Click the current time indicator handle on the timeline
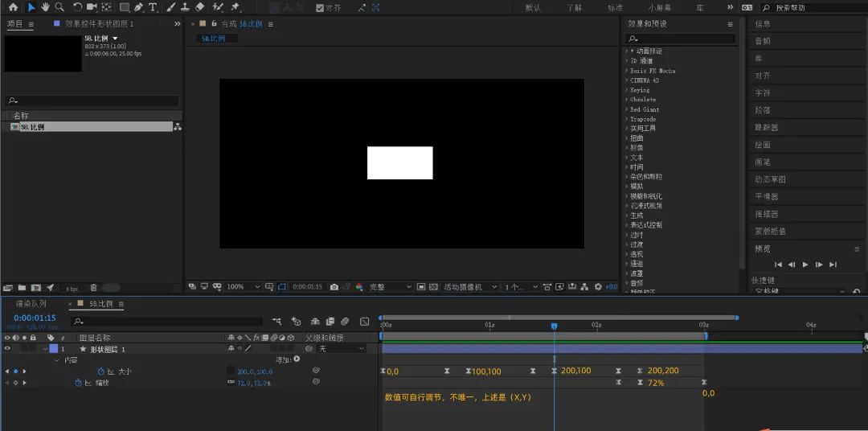The width and height of the screenshot is (868, 431). coord(554,326)
